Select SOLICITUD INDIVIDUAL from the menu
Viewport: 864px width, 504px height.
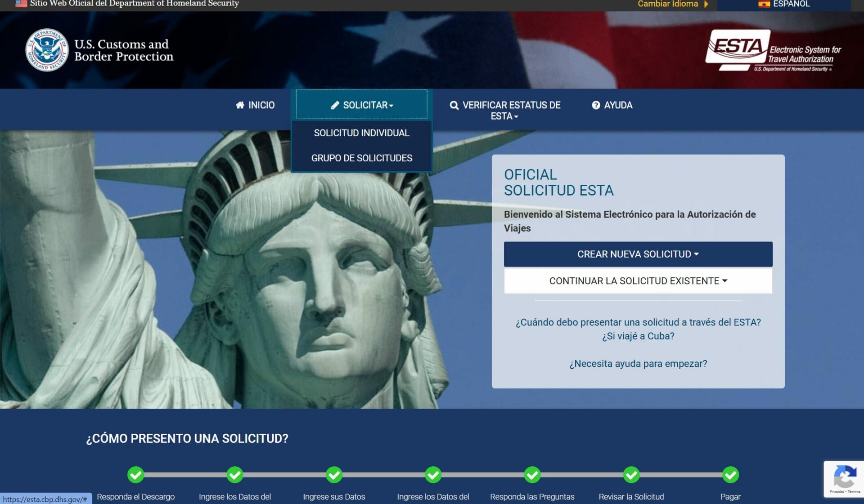point(362,133)
